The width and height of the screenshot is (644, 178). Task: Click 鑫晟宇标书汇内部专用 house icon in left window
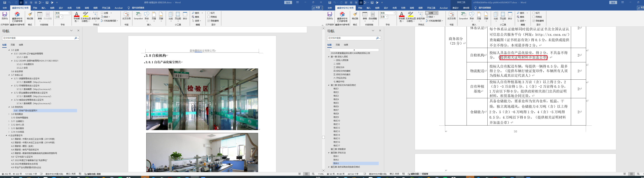point(17,17)
